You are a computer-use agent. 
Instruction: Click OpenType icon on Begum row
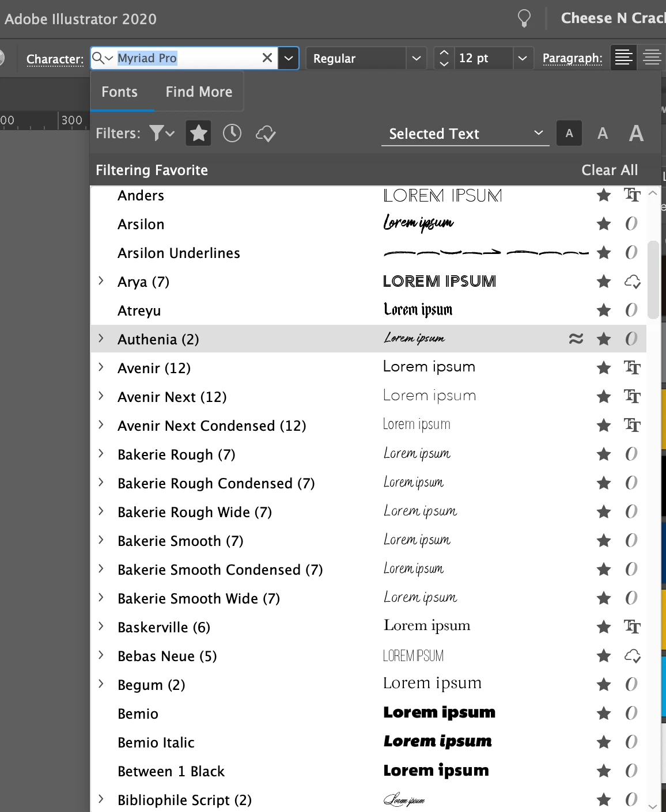(632, 685)
